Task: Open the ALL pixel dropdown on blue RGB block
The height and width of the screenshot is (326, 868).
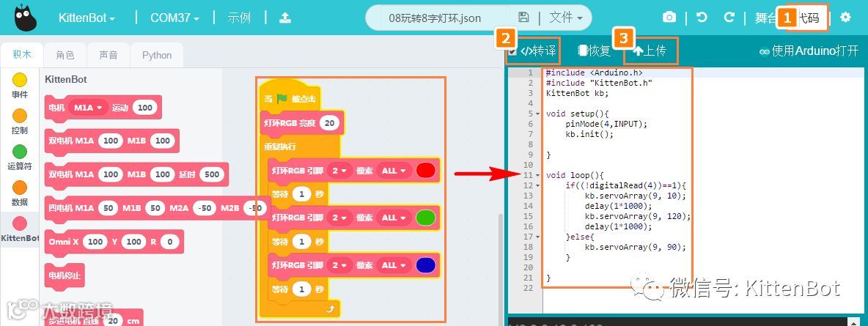Action: [393, 265]
